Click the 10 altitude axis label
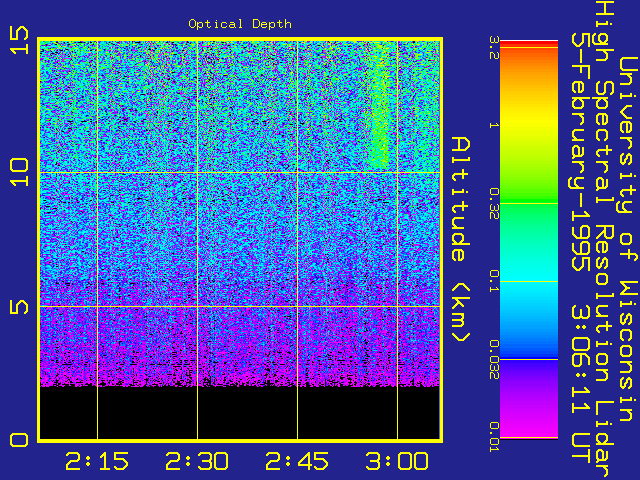The image size is (640, 480). point(20,173)
